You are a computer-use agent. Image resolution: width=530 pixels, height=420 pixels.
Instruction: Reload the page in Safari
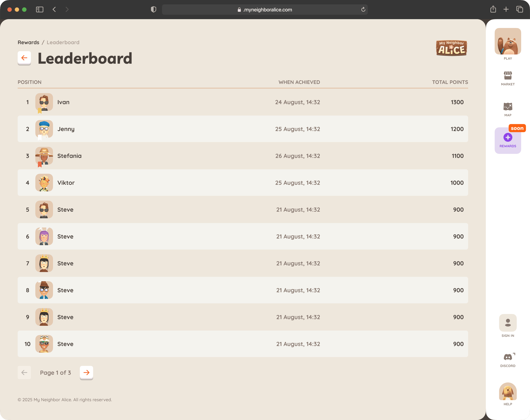pos(363,10)
